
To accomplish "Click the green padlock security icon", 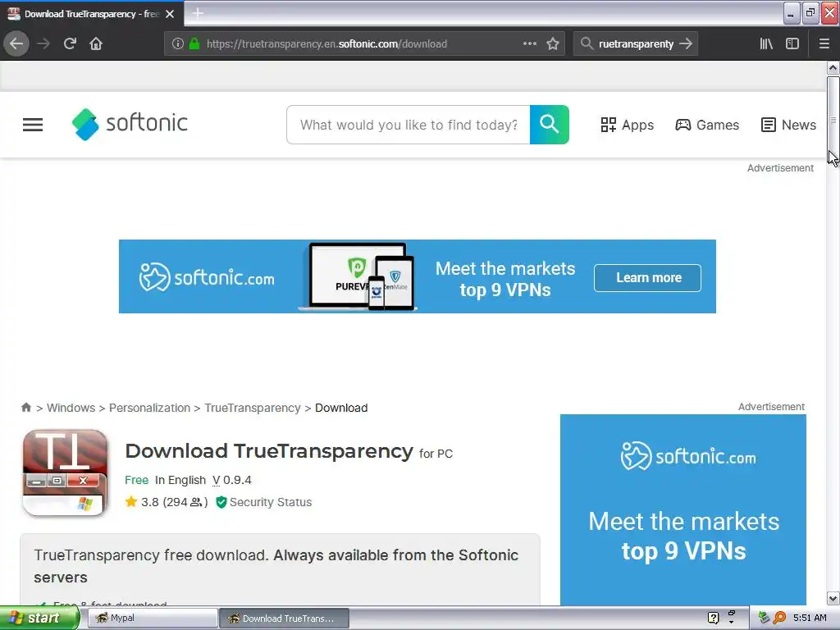I will pos(194,44).
